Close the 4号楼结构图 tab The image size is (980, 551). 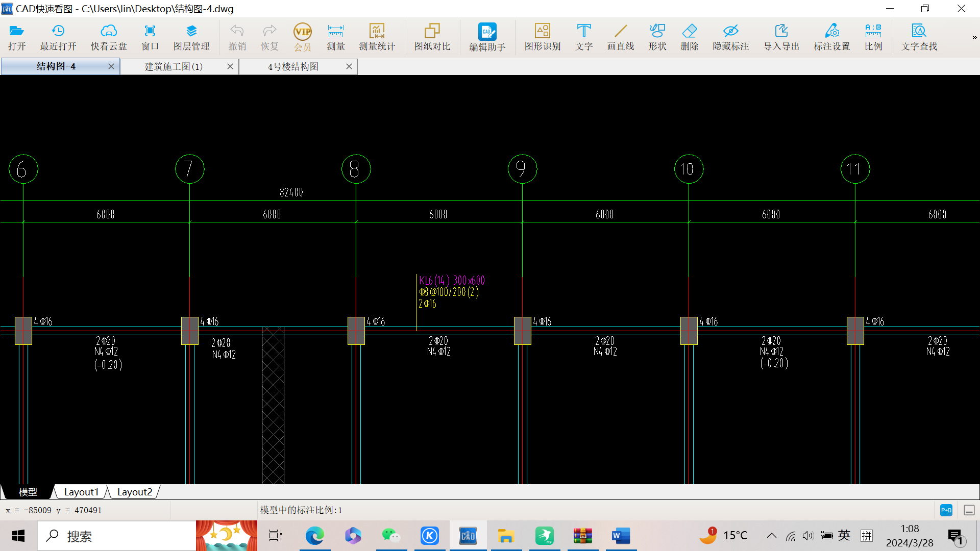349,66
